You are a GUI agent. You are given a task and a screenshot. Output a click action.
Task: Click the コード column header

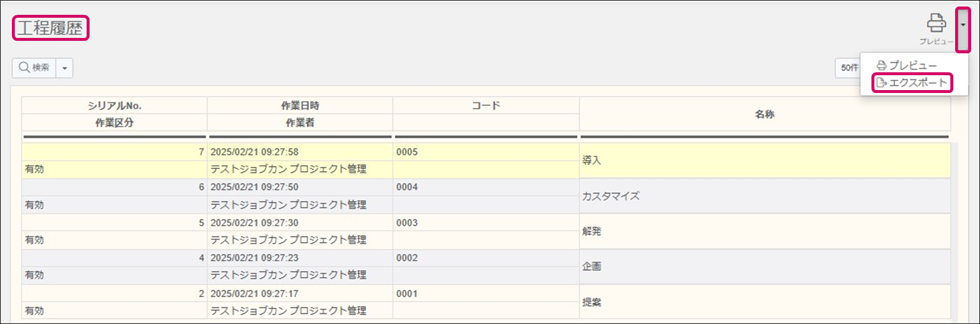(485, 105)
